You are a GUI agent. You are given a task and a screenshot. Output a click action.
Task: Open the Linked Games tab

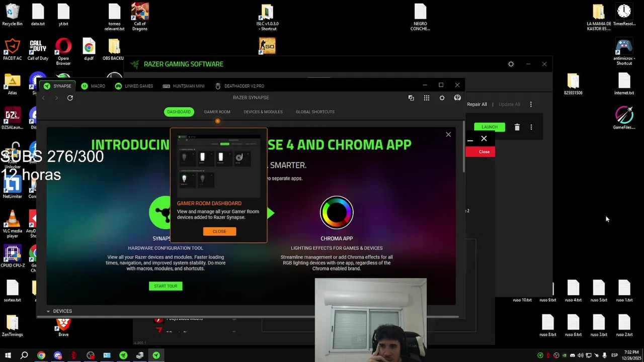tap(134, 86)
